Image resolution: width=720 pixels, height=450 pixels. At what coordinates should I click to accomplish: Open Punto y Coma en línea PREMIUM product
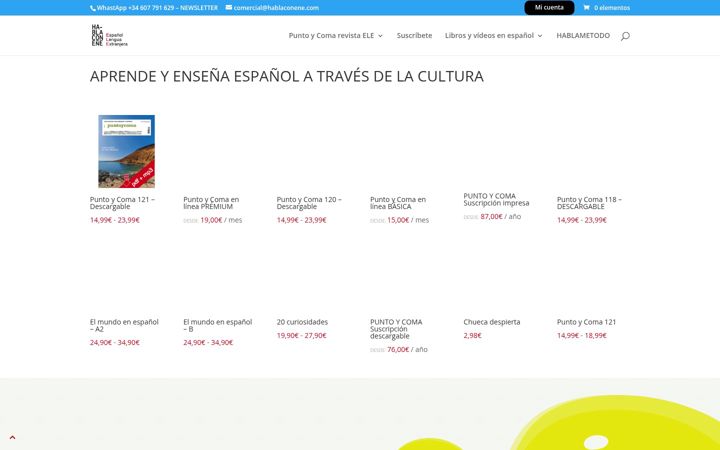[x=211, y=203]
